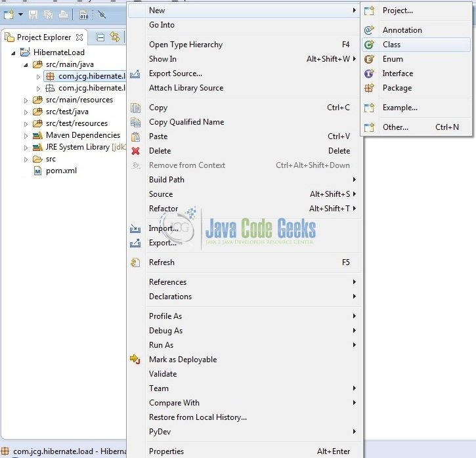Collapse the HibernateLoad project node
The height and width of the screenshot is (458, 476).
13,53
